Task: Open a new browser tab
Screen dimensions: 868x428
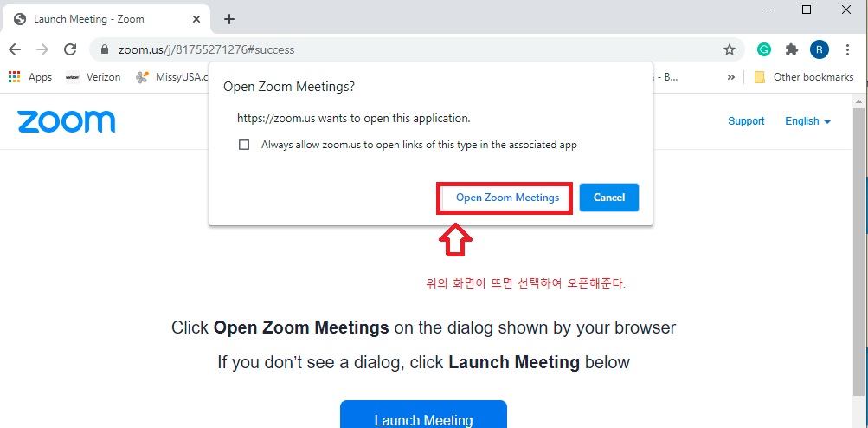Action: tap(229, 19)
